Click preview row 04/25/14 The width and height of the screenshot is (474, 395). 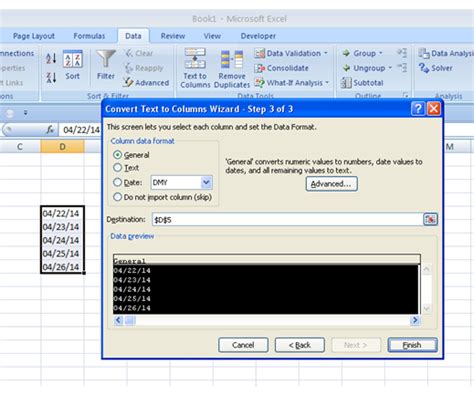point(265,299)
